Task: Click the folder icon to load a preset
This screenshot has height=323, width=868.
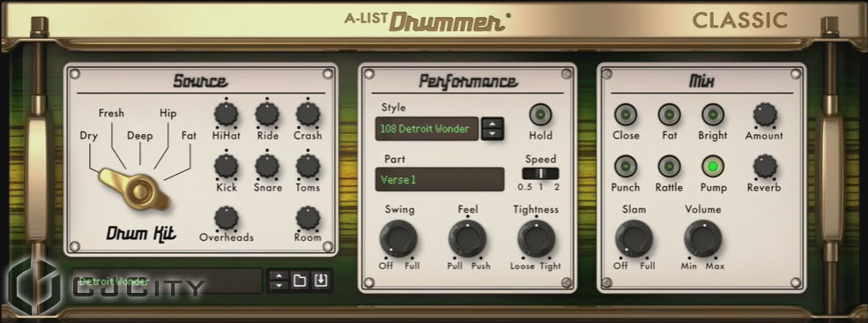Action: (x=300, y=281)
